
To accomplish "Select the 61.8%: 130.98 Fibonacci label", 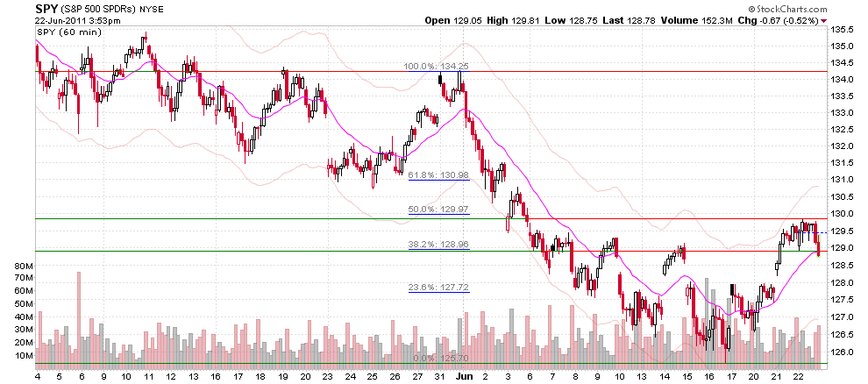I will (438, 175).
